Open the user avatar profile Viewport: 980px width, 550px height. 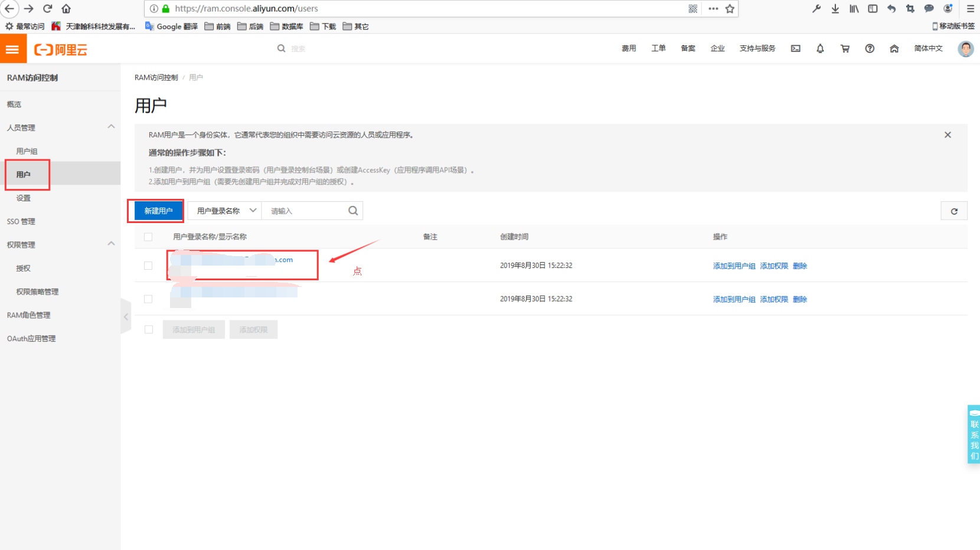(966, 49)
